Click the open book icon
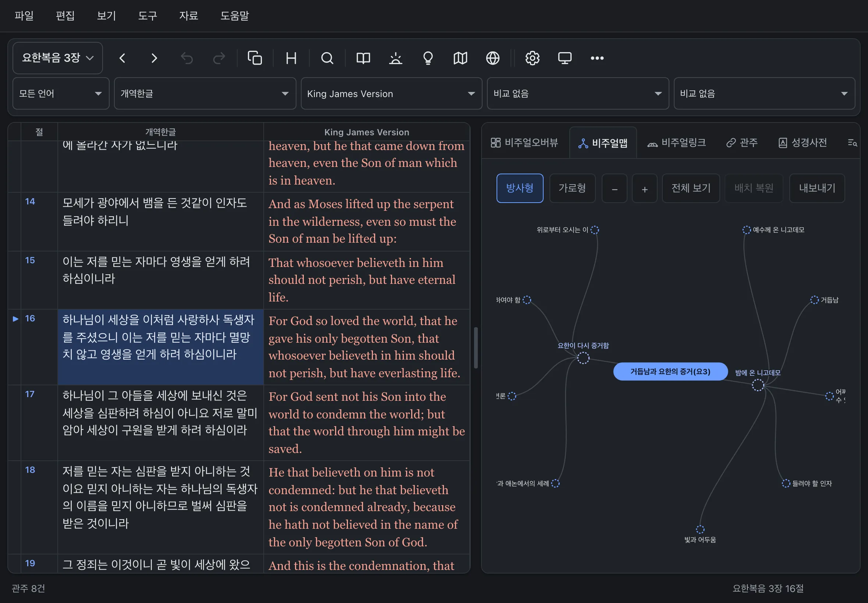This screenshot has width=868, height=603. click(x=363, y=58)
